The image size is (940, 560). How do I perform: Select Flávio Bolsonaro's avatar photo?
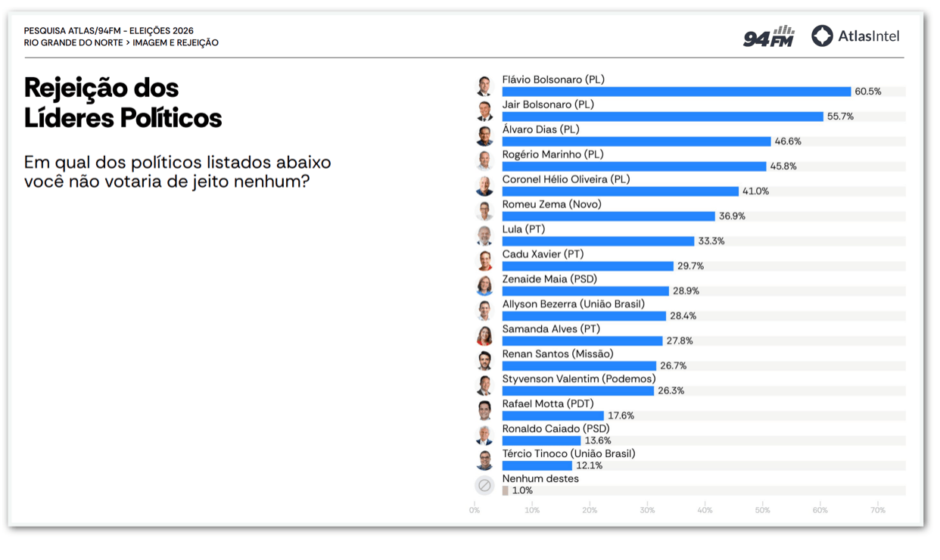[x=484, y=86]
